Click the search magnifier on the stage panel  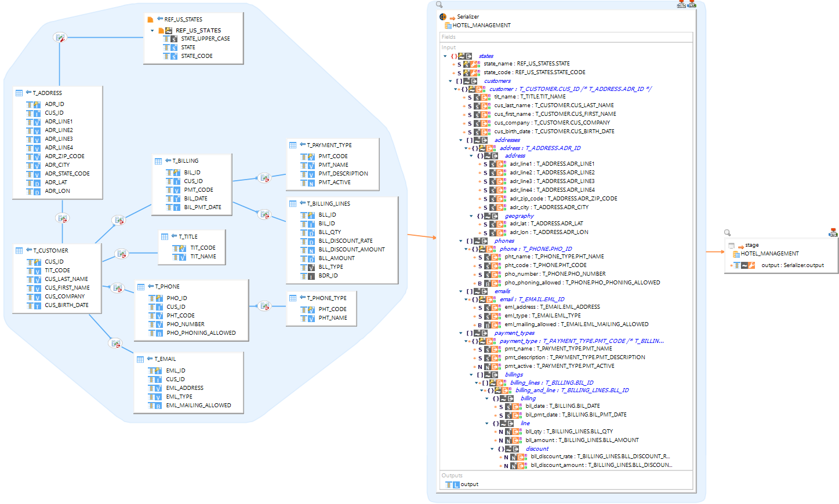pos(727,232)
